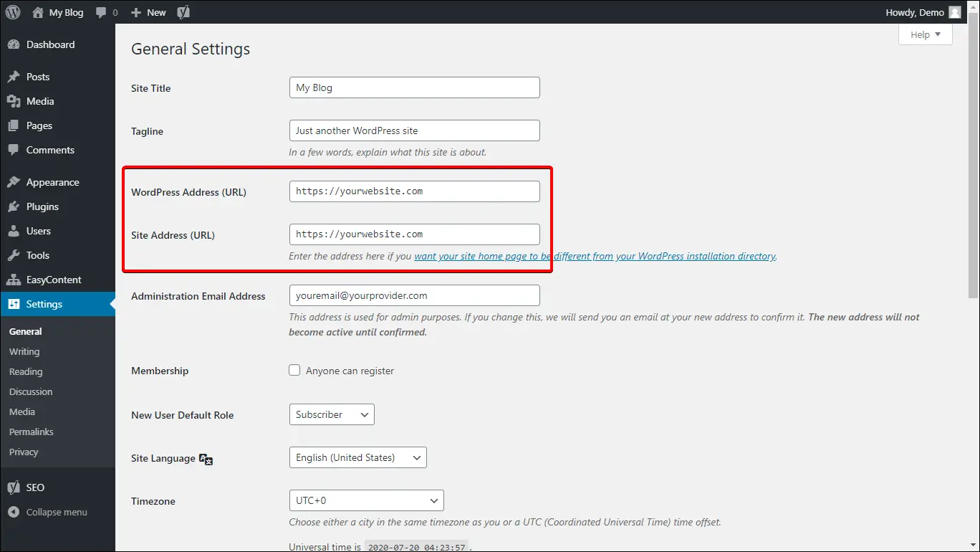Click the Tagline input field
The width and height of the screenshot is (980, 552).
[415, 130]
